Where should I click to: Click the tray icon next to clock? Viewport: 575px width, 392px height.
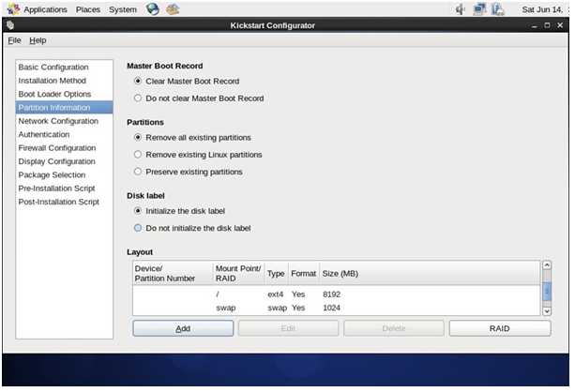pos(498,9)
